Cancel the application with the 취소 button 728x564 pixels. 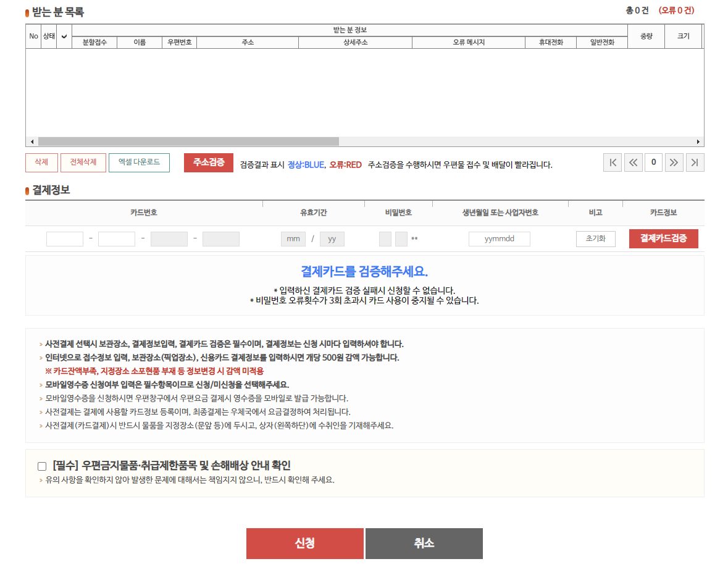pyautogui.click(x=424, y=544)
